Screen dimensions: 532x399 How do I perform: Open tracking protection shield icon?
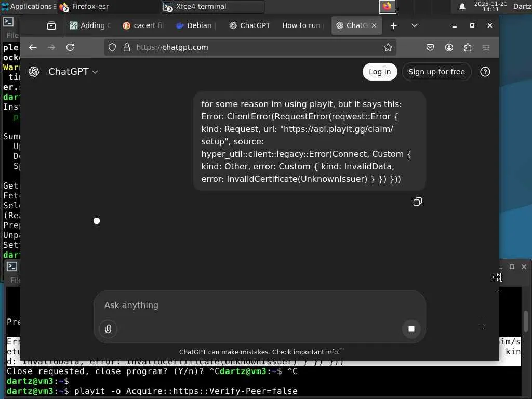click(x=112, y=47)
